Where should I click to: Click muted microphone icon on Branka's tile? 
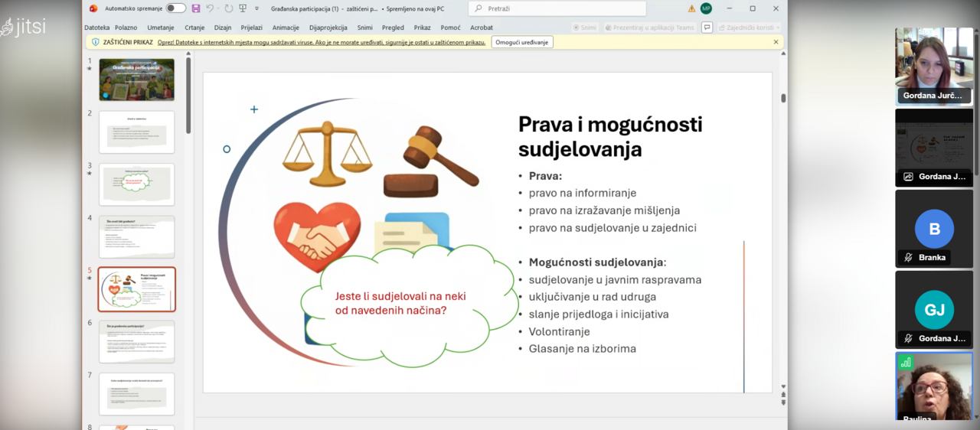pyautogui.click(x=908, y=258)
